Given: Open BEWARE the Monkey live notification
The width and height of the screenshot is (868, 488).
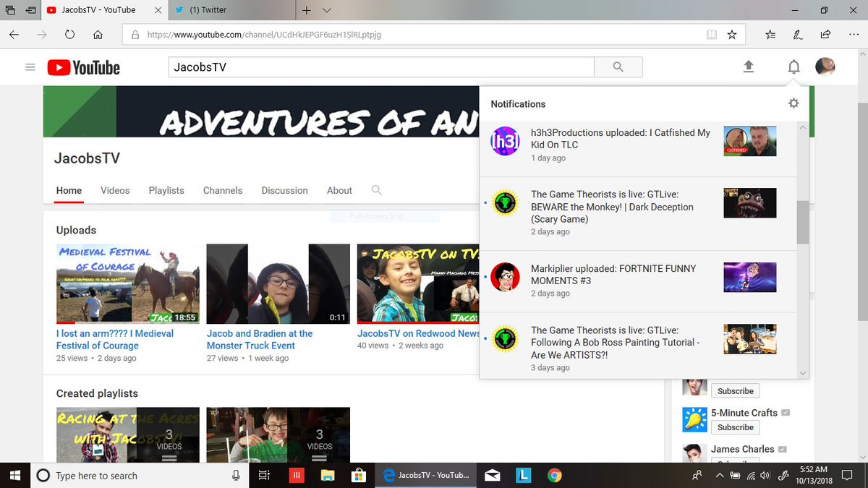Looking at the screenshot, I should click(638, 213).
